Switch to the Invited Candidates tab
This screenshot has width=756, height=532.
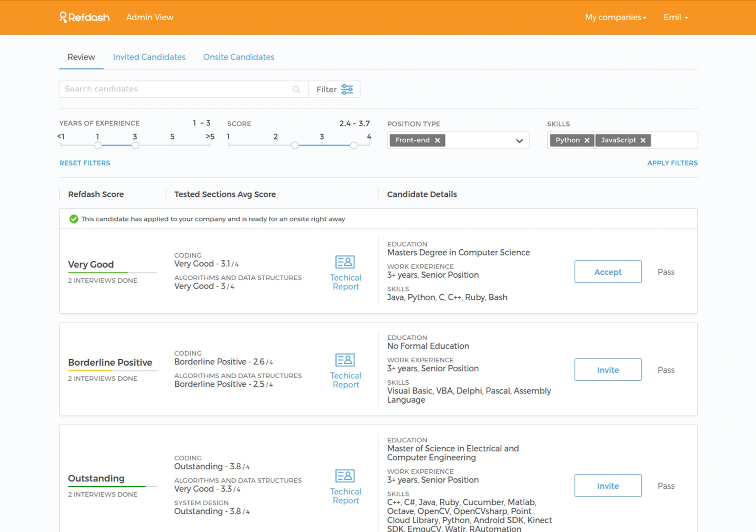149,57
